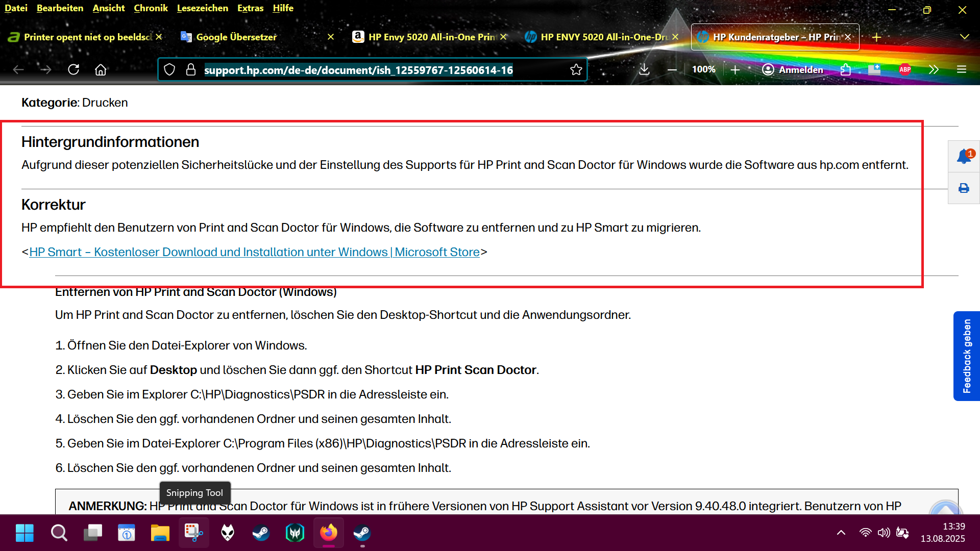980x551 pixels.
Task: Open HP Smart Microsoft Store link
Action: pyautogui.click(x=254, y=252)
